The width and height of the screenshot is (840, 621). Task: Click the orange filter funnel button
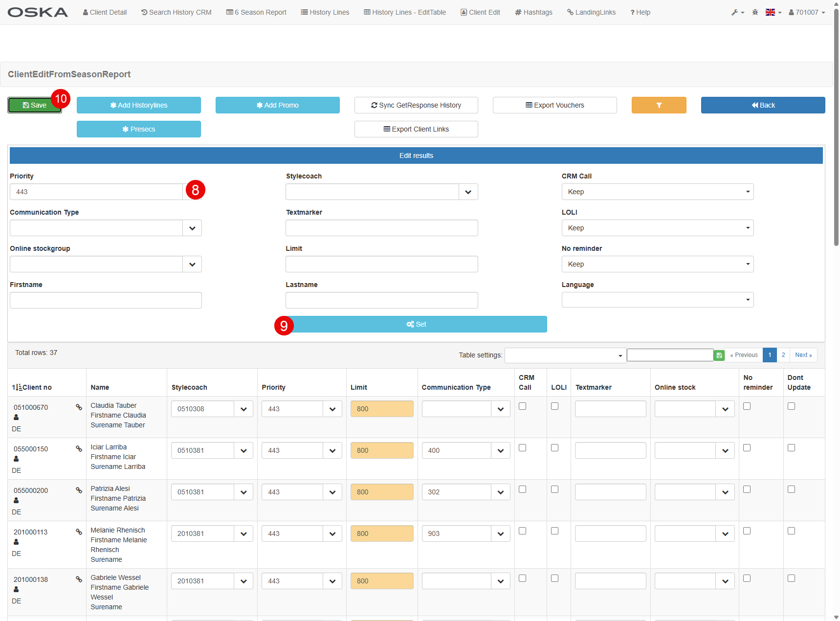(659, 105)
